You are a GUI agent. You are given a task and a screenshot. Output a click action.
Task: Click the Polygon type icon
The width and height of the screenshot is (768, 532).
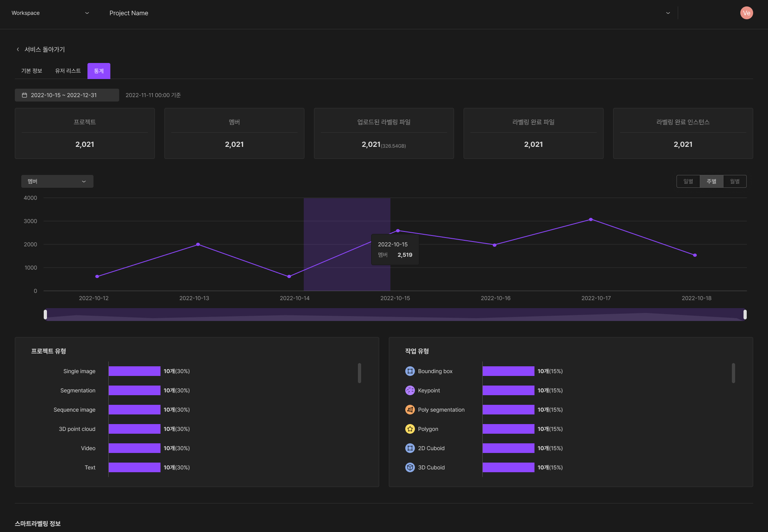pyautogui.click(x=410, y=429)
